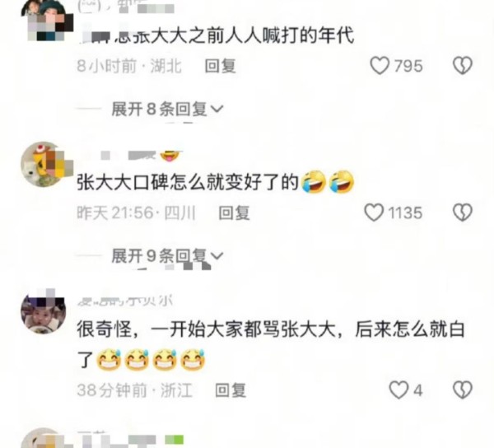This screenshot has height=448, width=494.
Task: Select comment about 人人喊打的年代
Action: 217,35
